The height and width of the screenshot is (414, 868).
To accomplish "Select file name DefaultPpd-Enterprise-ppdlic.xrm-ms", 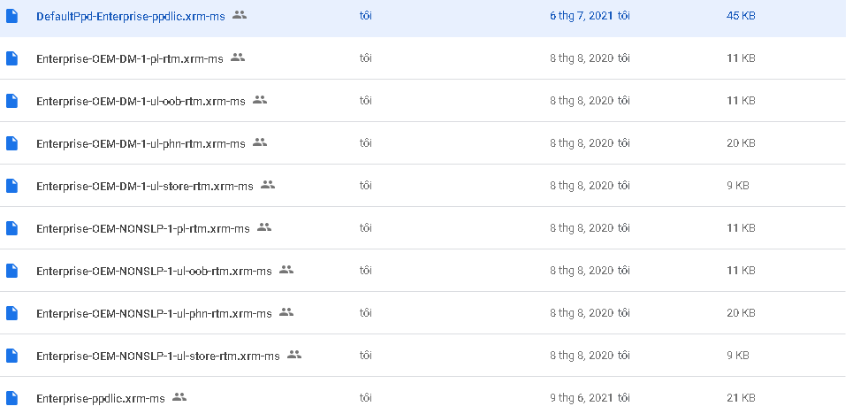I will pyautogui.click(x=131, y=17).
